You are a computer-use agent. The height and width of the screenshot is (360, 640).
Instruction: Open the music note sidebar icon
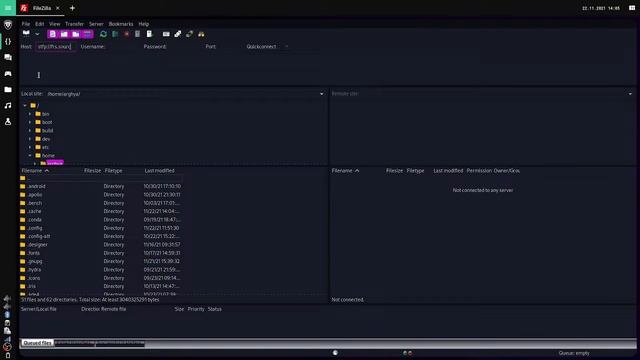pos(8,106)
